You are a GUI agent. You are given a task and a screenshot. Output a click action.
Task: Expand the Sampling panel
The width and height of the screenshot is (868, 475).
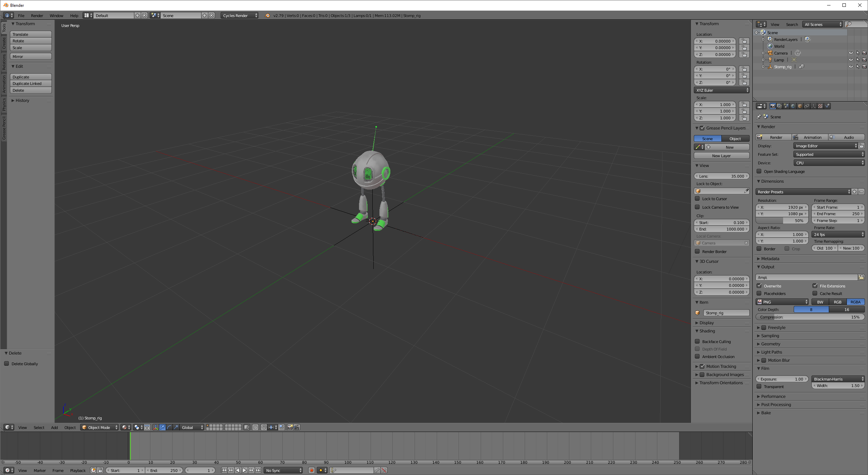[770, 336]
